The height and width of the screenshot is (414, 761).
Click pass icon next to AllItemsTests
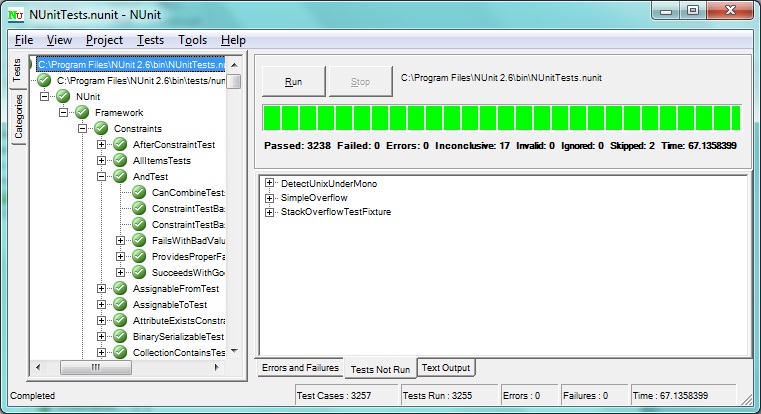[120, 161]
